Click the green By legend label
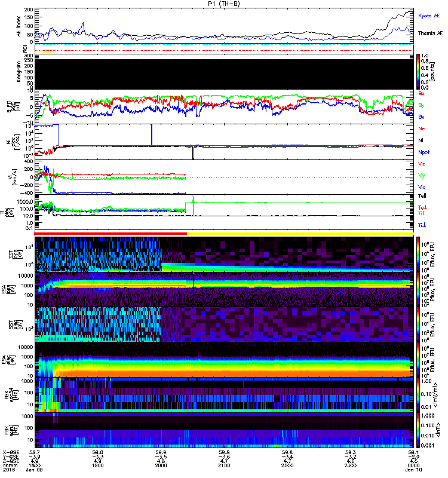 coord(421,106)
